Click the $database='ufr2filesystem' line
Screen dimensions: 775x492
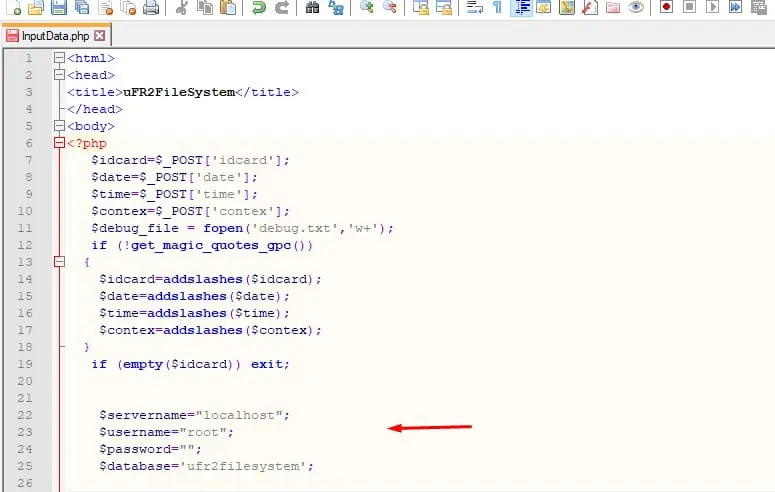[x=206, y=466]
